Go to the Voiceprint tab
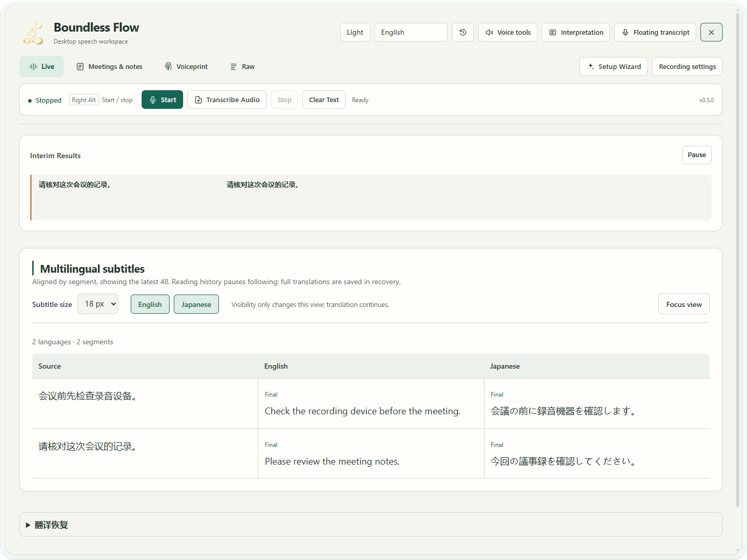The image size is (747, 560). click(186, 66)
